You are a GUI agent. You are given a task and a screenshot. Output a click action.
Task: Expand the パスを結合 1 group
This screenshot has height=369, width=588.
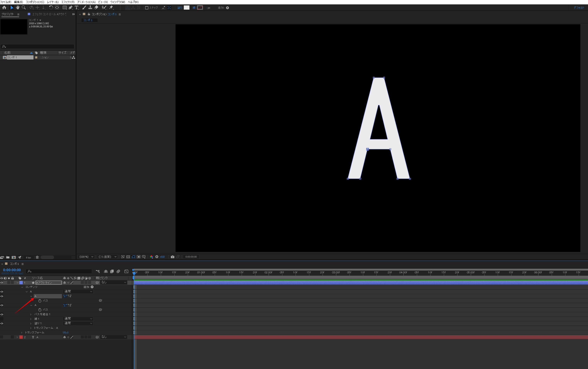pyautogui.click(x=31, y=314)
